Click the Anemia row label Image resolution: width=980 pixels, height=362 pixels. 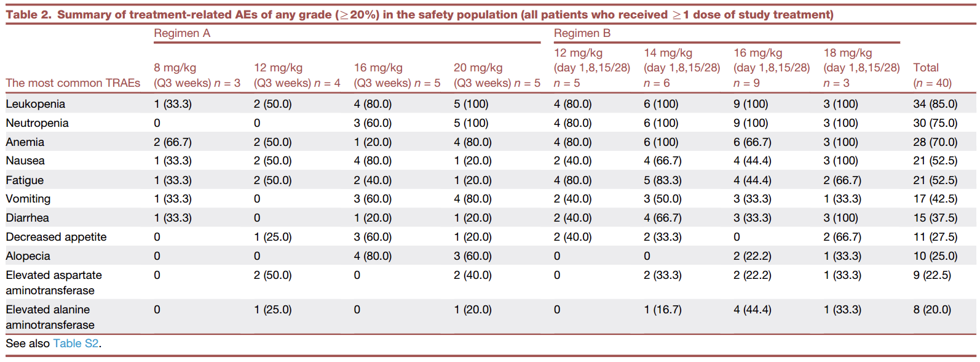pos(25,142)
